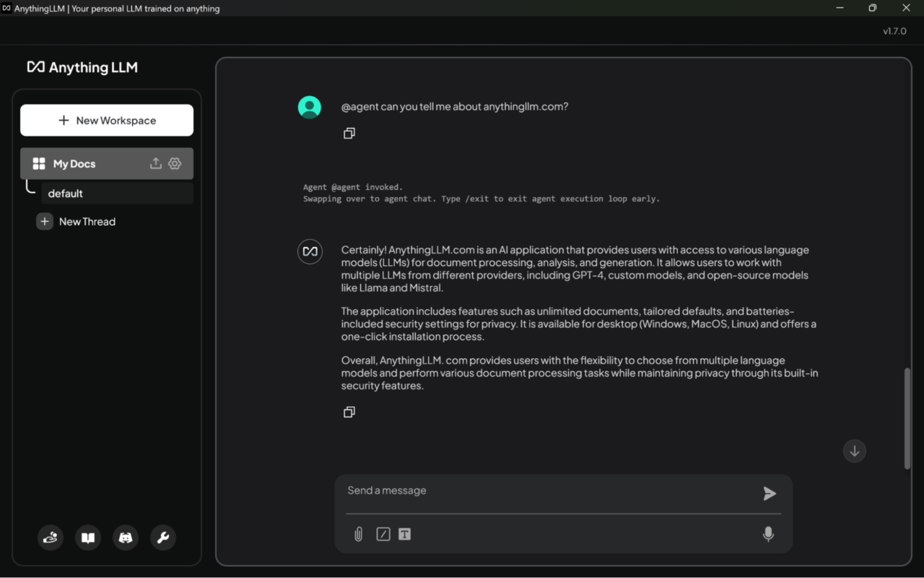Click the chat vertical scrollbar
The image size is (924, 578).
click(907, 419)
